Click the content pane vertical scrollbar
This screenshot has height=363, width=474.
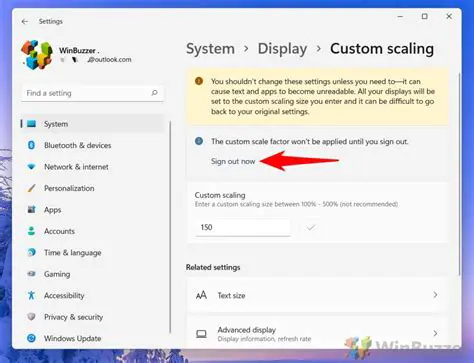pos(459,173)
